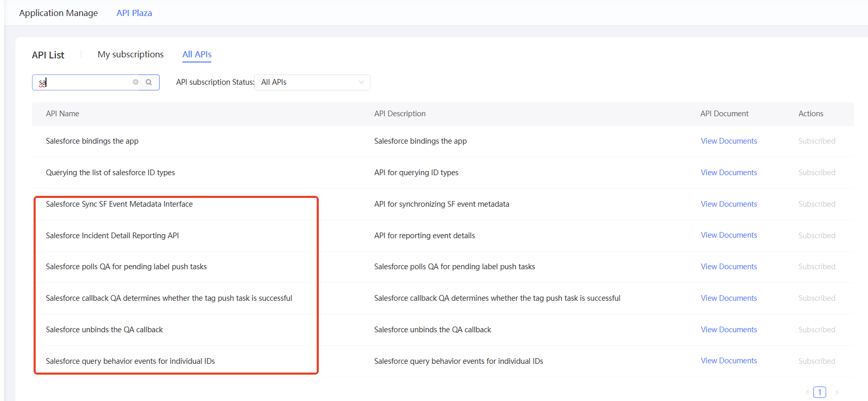
Task: Select page 1 in pagination
Action: tap(819, 392)
